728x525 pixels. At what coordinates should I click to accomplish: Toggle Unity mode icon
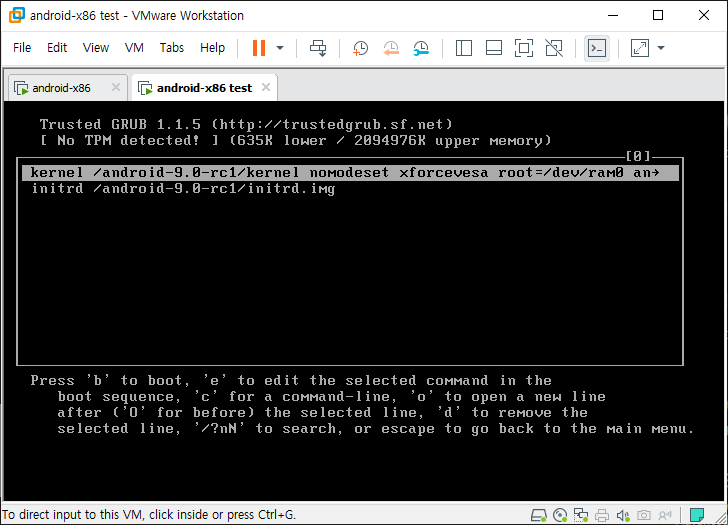click(x=554, y=48)
